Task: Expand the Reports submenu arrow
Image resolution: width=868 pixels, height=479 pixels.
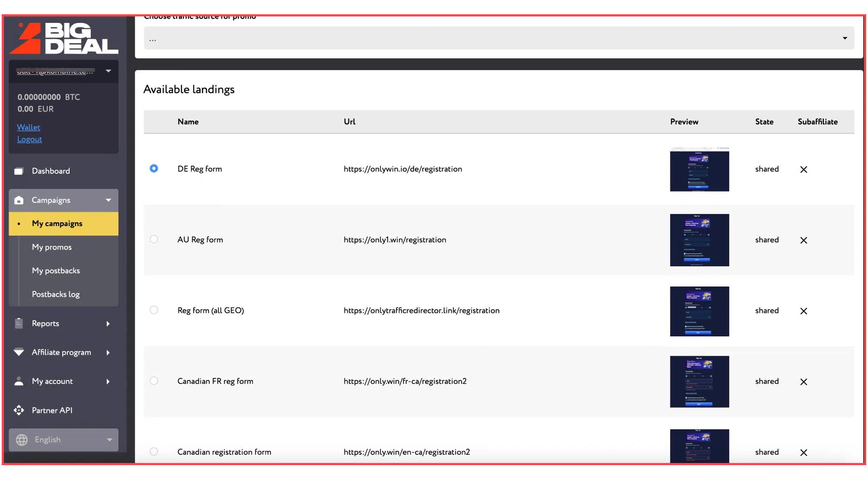Action: pyautogui.click(x=108, y=323)
